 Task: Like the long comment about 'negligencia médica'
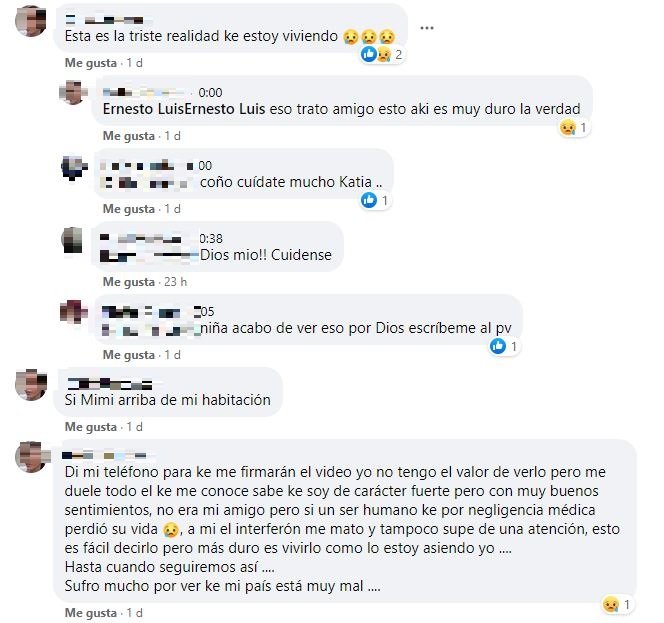click(91, 613)
